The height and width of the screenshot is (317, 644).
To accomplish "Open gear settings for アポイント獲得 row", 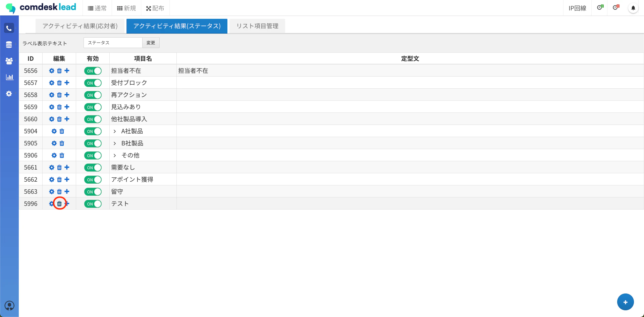I will click(52, 180).
